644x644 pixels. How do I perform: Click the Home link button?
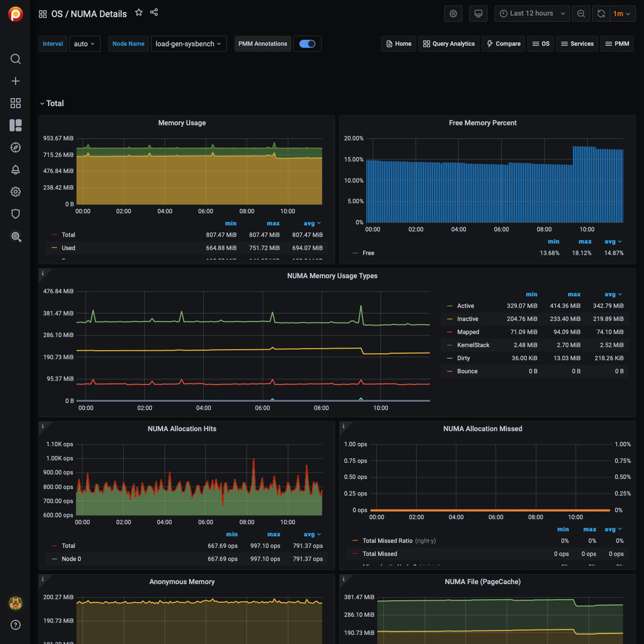[x=398, y=44]
